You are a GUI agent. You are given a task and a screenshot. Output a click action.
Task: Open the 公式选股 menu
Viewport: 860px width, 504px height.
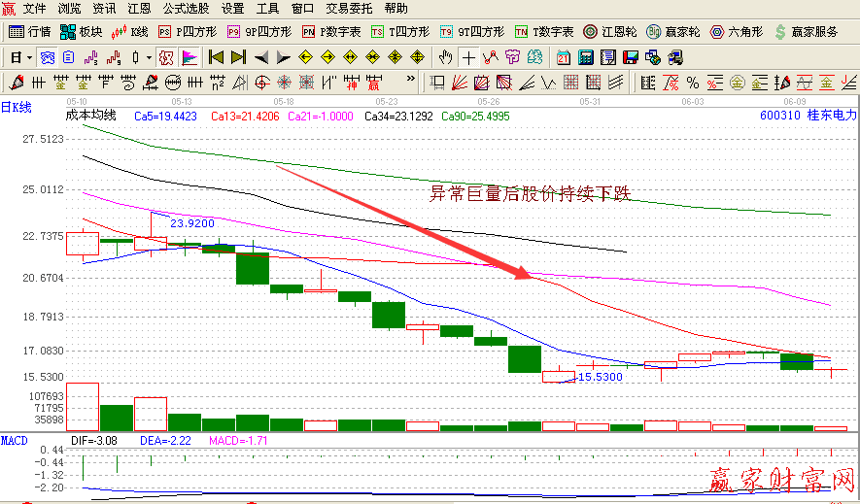coord(186,9)
